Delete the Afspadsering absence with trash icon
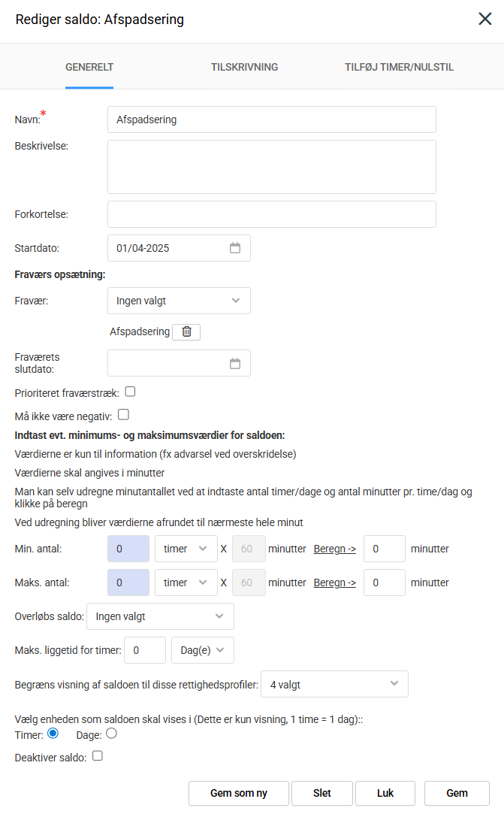Screen dimensions: 504x814 tap(186, 331)
